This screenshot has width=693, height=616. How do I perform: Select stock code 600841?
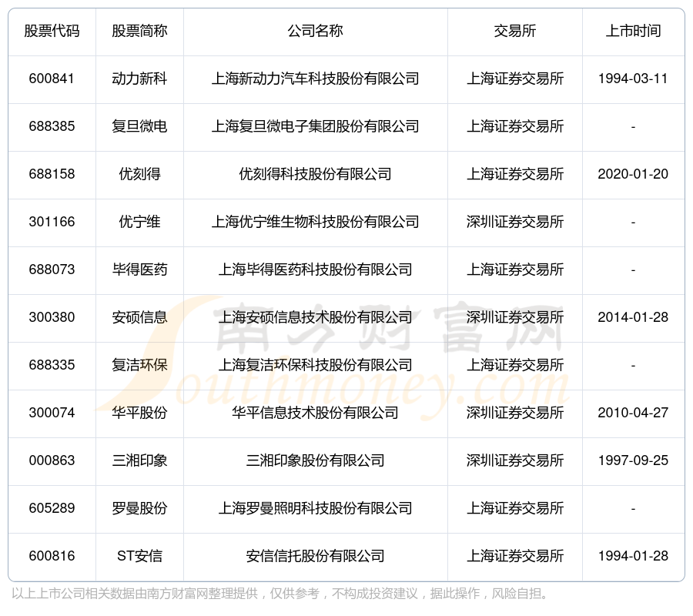[x=52, y=79]
